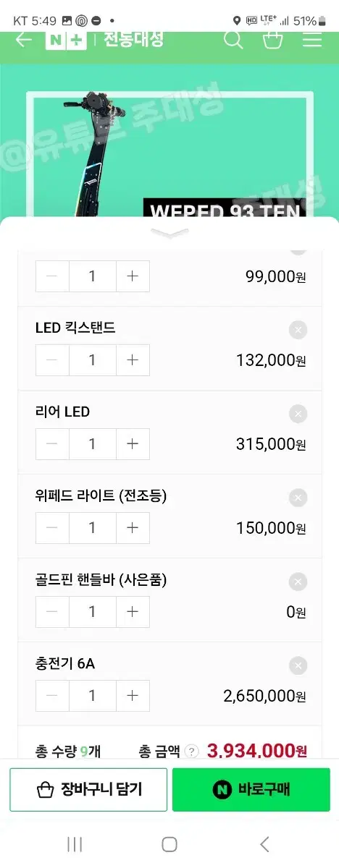
Task: Open the search magnifier icon
Action: (x=233, y=39)
